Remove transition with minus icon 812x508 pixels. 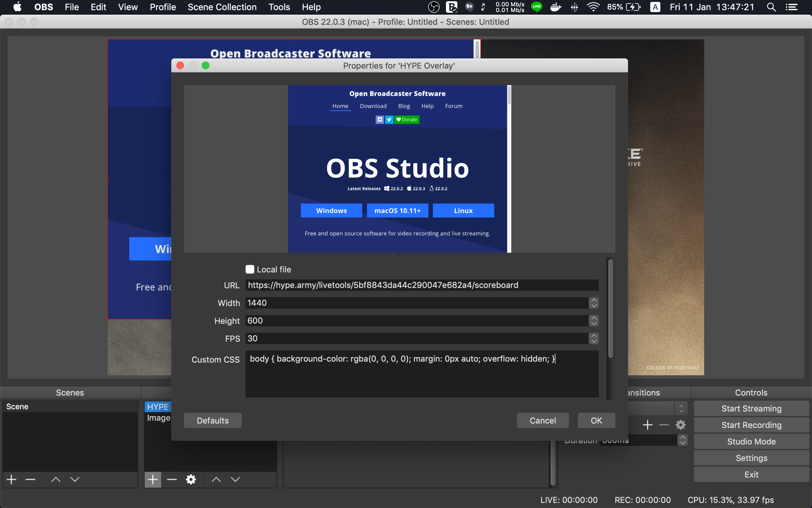pos(664,425)
